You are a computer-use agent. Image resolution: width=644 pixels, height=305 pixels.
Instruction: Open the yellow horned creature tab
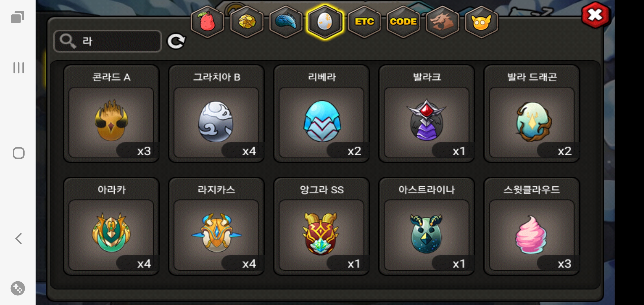tap(481, 22)
